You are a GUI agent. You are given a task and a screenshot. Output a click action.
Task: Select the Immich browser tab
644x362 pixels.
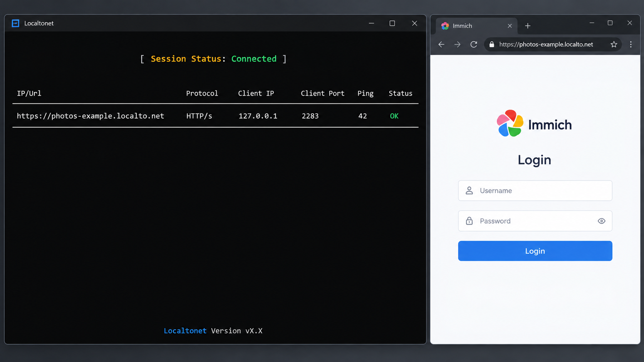477,26
